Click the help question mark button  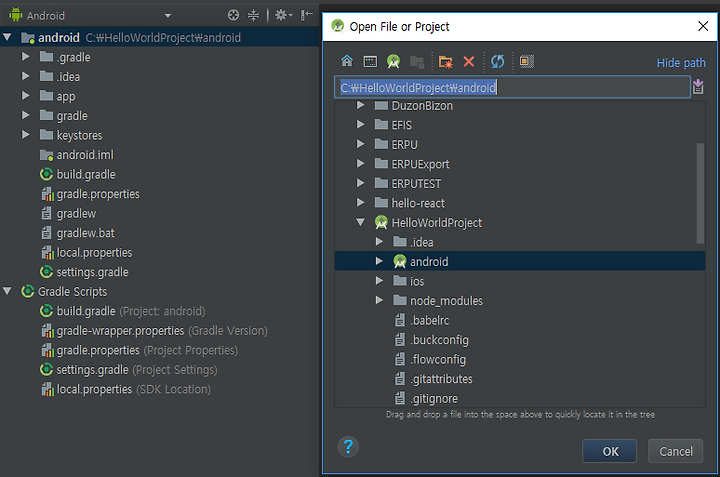point(348,447)
